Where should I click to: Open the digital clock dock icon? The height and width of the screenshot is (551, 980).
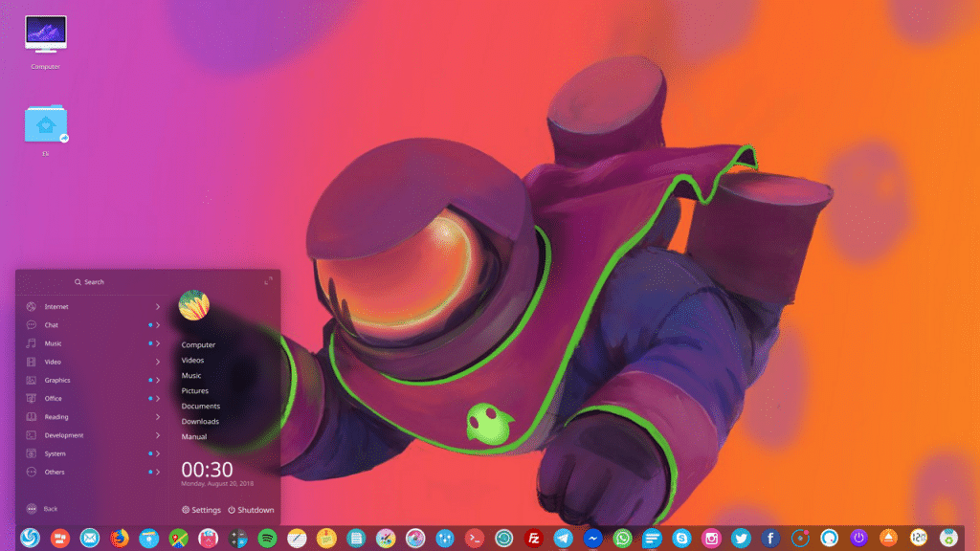(919, 538)
